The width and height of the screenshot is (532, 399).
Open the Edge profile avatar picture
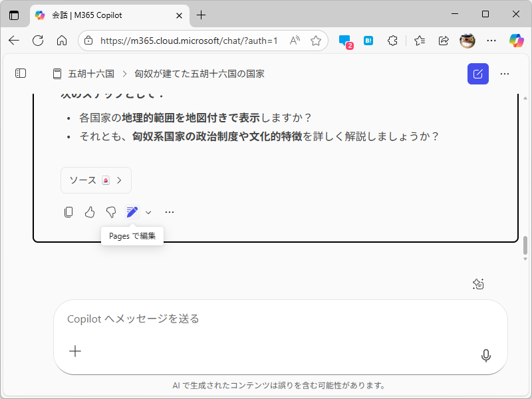tap(467, 41)
